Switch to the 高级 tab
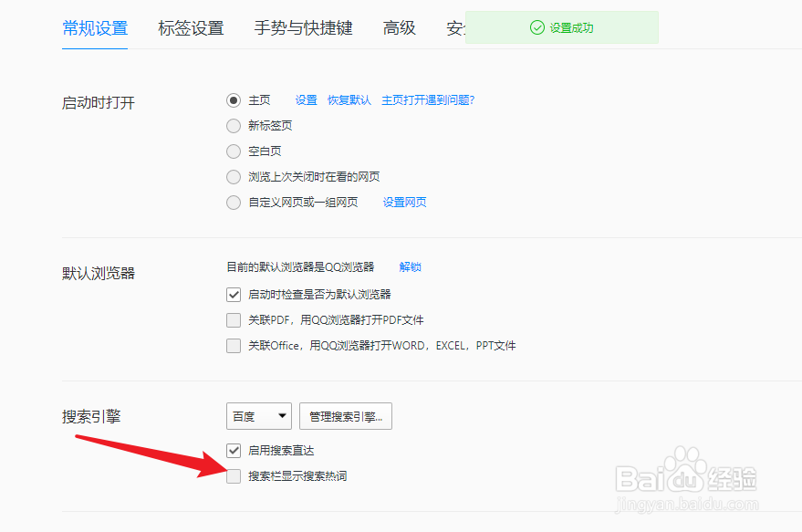 (x=399, y=28)
